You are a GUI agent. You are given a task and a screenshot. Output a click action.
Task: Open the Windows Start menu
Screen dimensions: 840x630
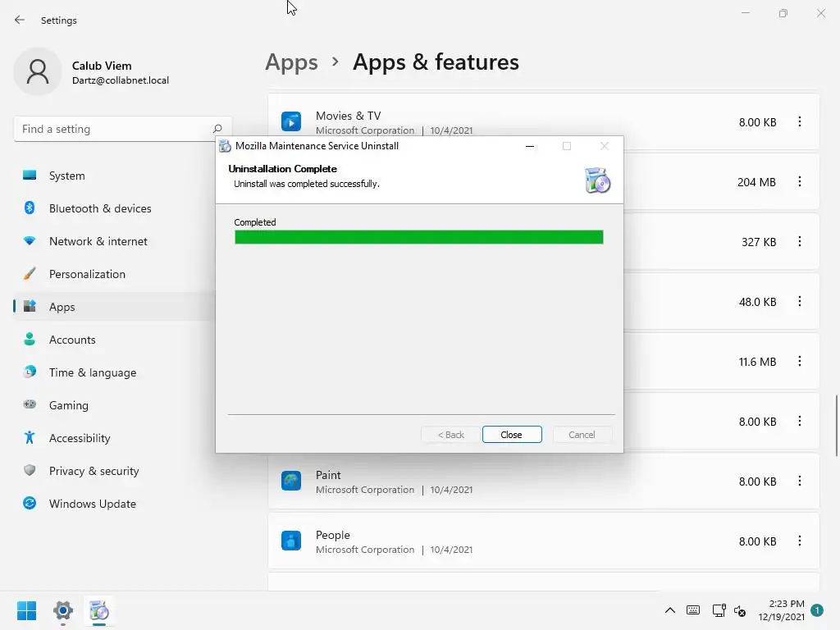tap(26, 610)
